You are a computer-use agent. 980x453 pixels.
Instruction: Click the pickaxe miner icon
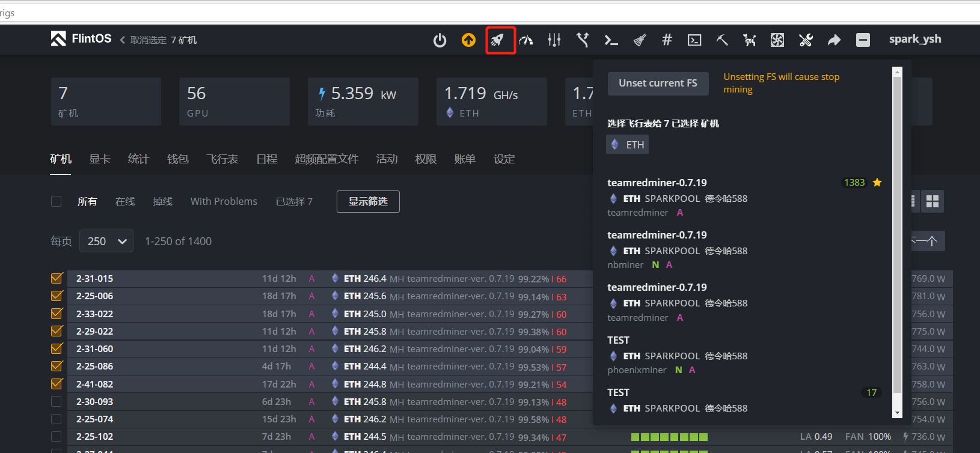click(722, 40)
